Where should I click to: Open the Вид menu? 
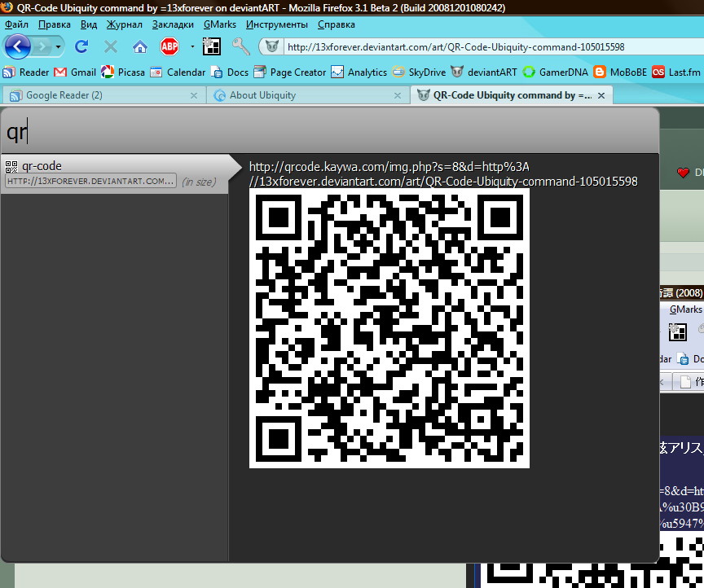click(89, 24)
